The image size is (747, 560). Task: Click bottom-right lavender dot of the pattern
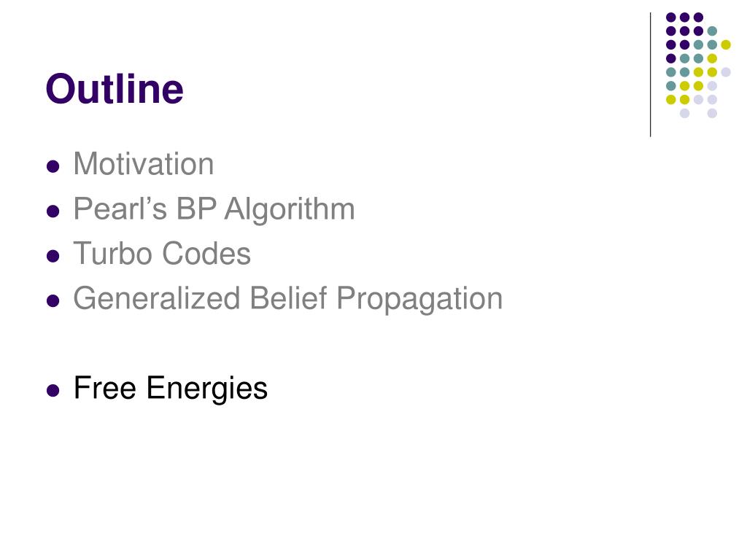(712, 113)
